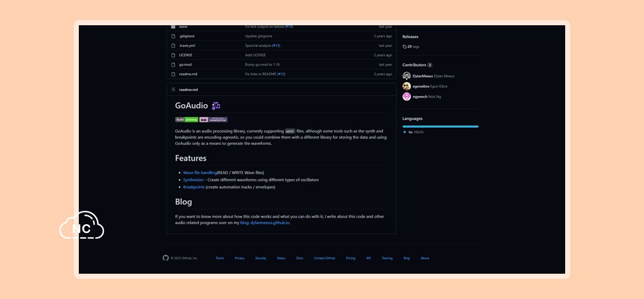Click the awesome badge in the readme

click(213, 120)
